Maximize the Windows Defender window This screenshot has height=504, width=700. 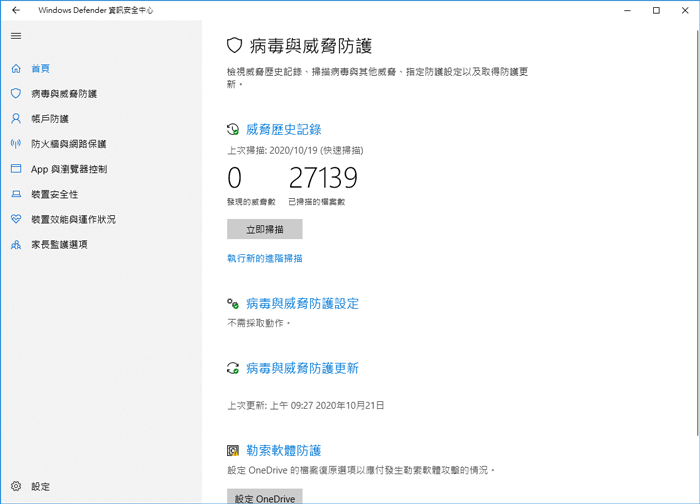coord(656,10)
